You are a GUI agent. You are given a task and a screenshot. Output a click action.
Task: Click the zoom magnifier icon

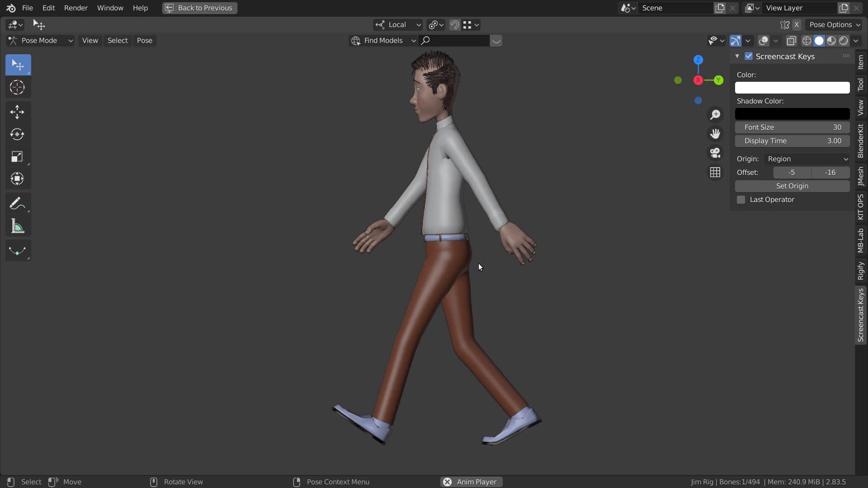pyautogui.click(x=715, y=114)
